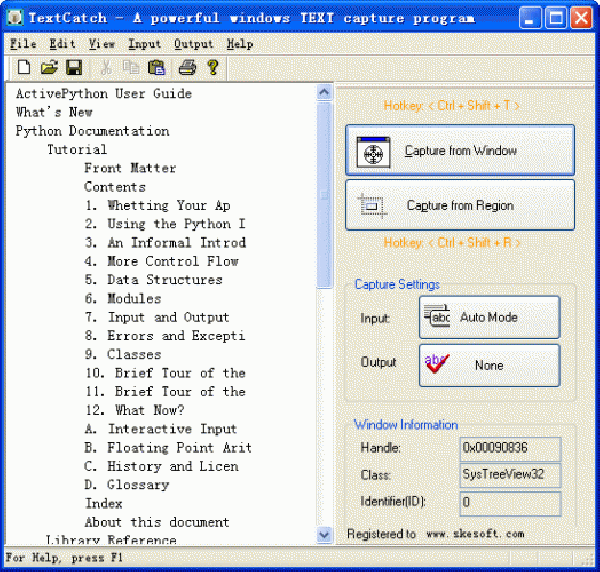Click the Copy toolbar icon

pos(131,67)
